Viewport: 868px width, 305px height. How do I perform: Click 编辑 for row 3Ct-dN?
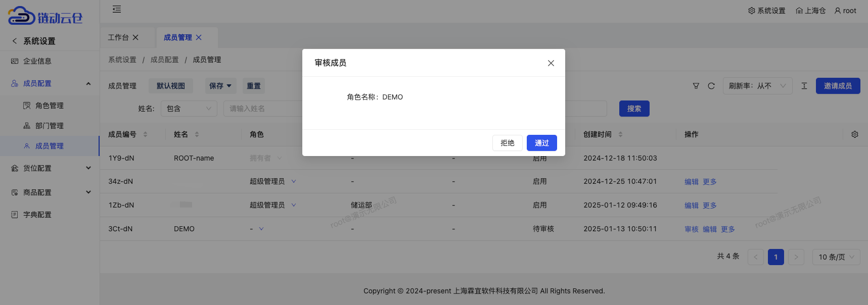click(710, 229)
